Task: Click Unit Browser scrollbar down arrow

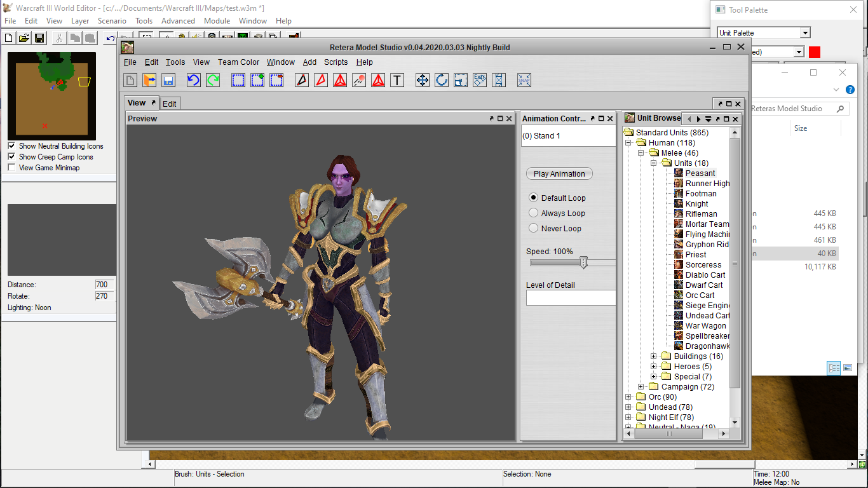Action: pos(735,423)
